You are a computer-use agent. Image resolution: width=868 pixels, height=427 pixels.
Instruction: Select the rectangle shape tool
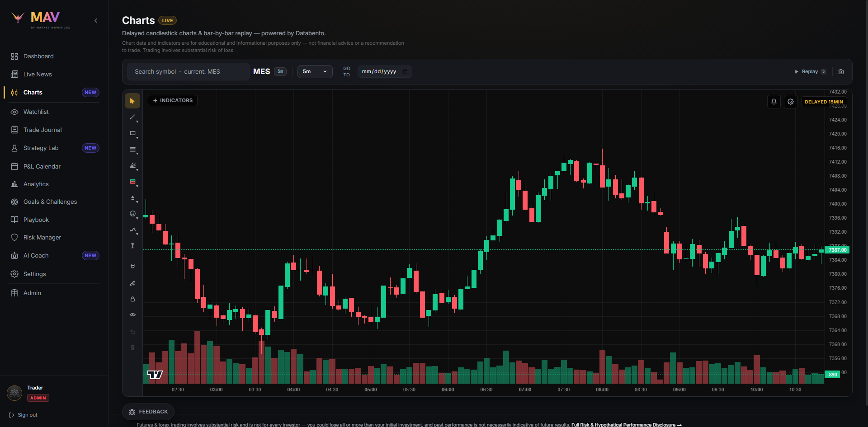[132, 133]
